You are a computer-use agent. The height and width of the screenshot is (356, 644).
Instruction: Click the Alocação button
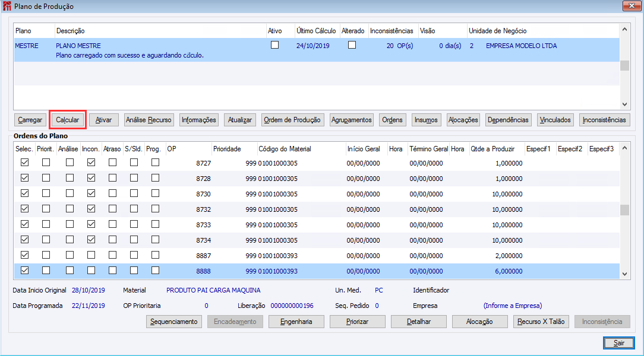click(479, 322)
